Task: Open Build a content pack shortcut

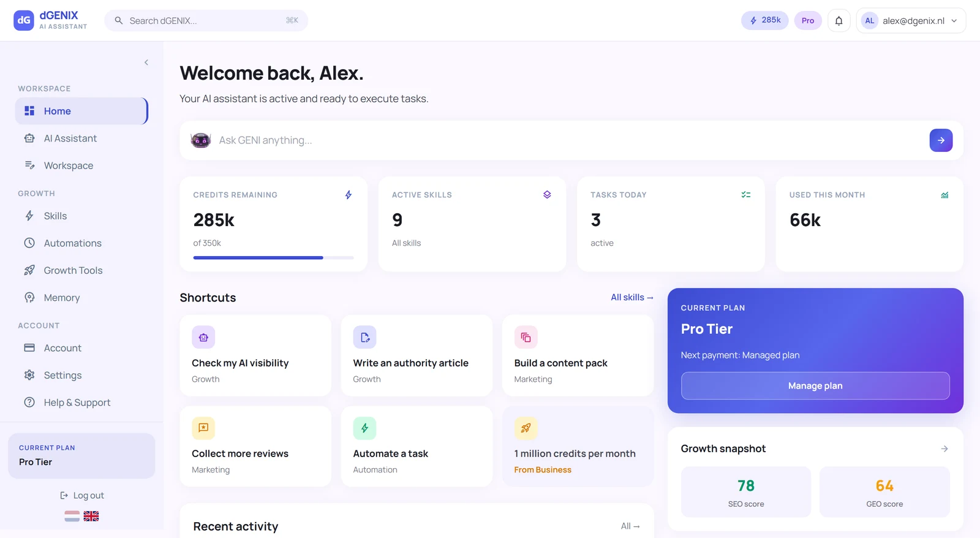Action: (x=578, y=355)
